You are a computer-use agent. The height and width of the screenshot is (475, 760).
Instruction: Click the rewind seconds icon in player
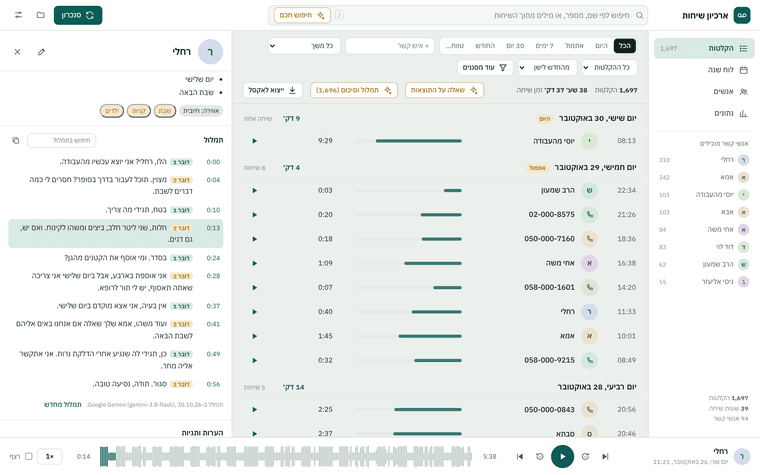click(539, 457)
